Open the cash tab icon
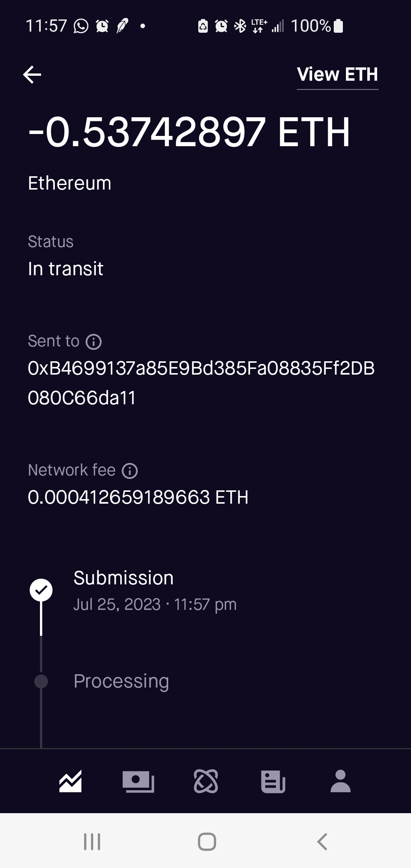The width and height of the screenshot is (411, 868). pos(138,781)
